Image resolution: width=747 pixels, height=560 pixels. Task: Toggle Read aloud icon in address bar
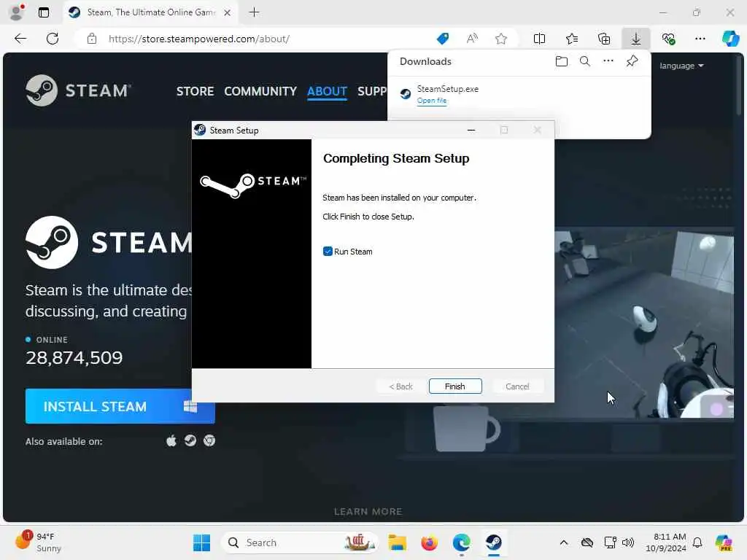pyautogui.click(x=472, y=39)
